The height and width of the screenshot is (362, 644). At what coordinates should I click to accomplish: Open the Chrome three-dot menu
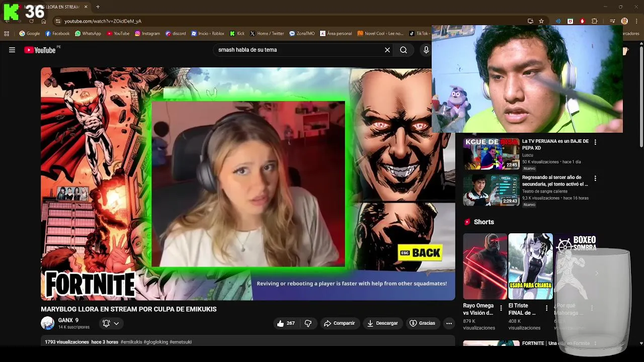point(637,21)
